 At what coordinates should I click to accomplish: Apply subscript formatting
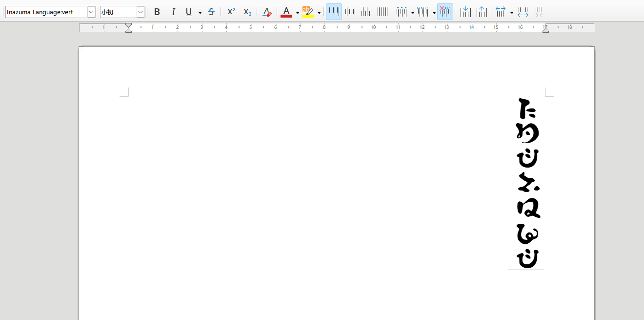tap(247, 12)
